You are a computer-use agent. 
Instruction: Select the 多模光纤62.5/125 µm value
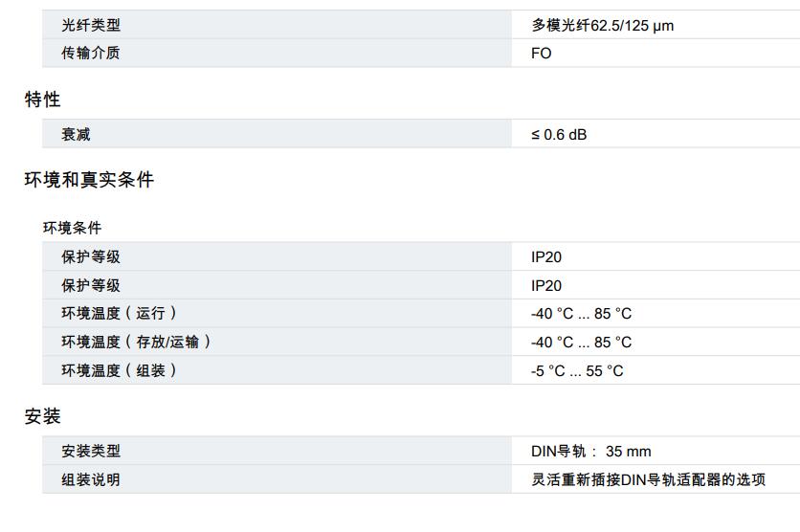click(x=602, y=25)
